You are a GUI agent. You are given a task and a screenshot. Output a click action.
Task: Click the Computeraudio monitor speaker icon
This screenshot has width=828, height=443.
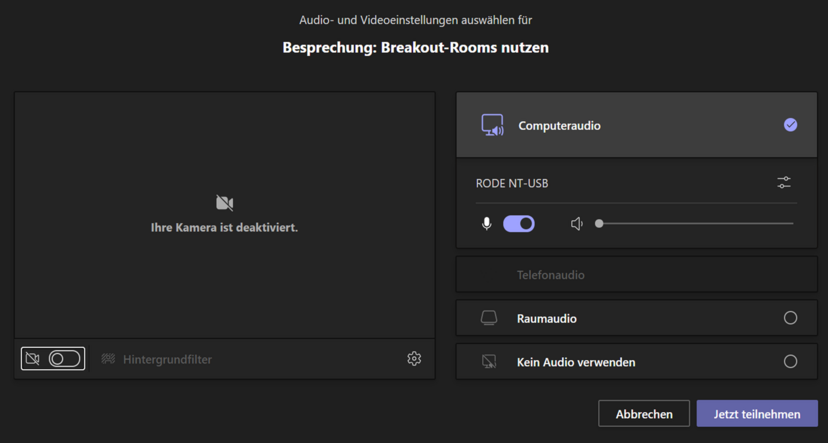click(492, 126)
